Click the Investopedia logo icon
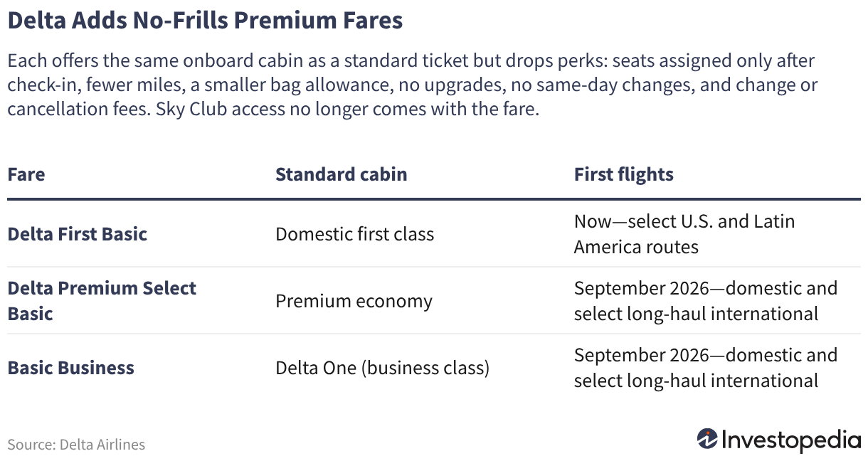868x461 pixels. click(706, 439)
